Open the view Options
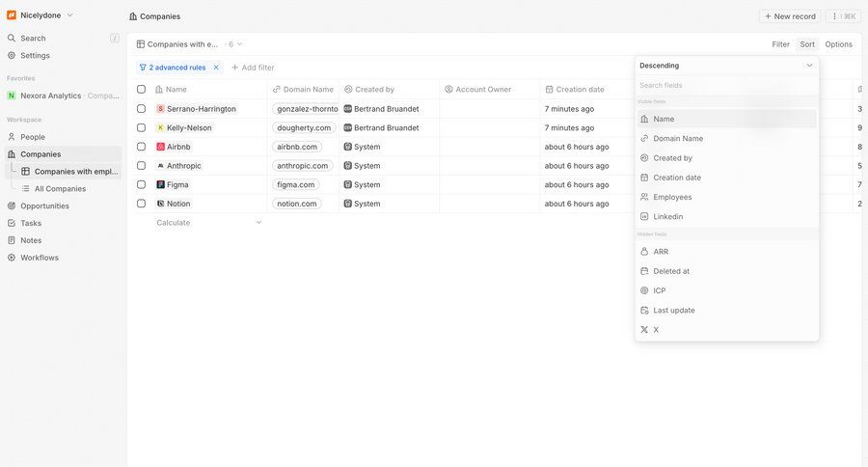Image resolution: width=868 pixels, height=467 pixels. 838,44
